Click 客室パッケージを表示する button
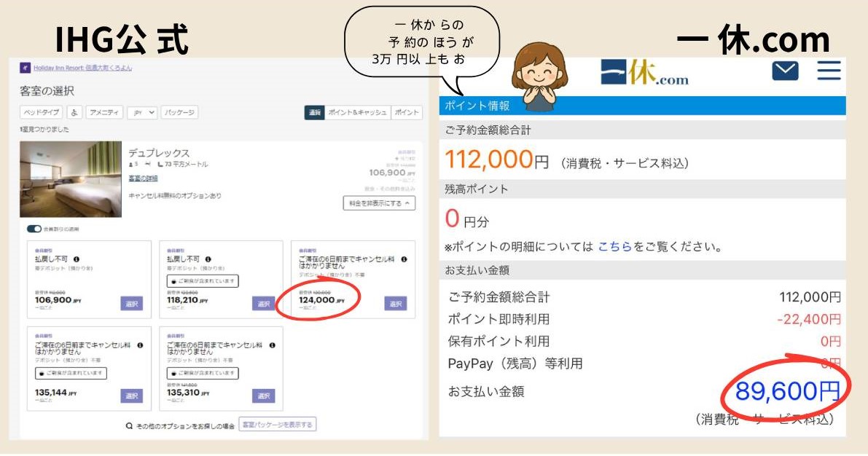868x456 pixels. [278, 425]
